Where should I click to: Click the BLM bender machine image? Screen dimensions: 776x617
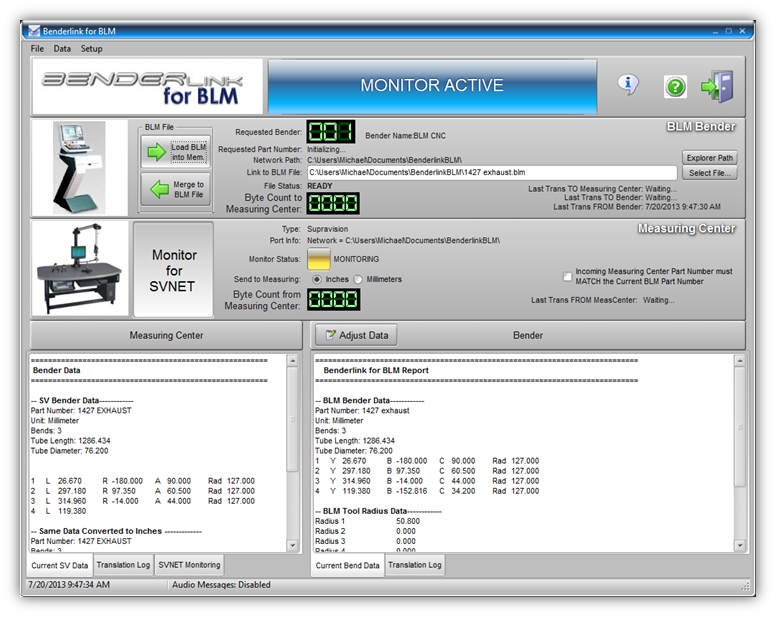pos(78,167)
